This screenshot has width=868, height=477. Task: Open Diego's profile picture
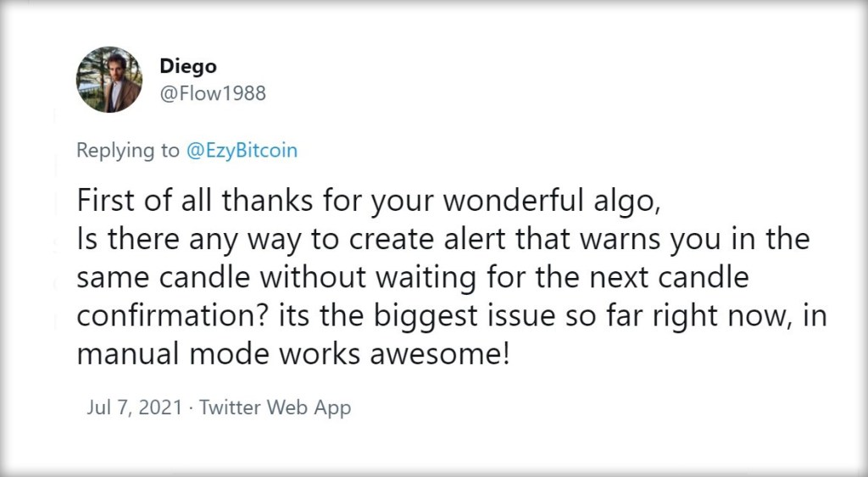109,80
